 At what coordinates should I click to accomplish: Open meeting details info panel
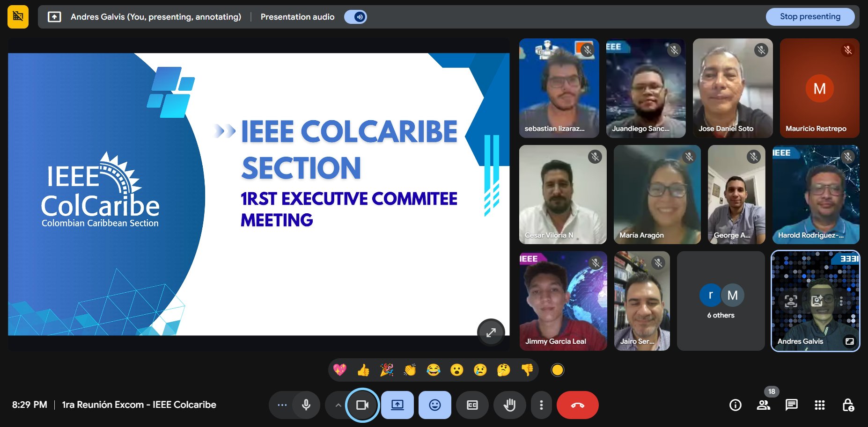[736, 405]
